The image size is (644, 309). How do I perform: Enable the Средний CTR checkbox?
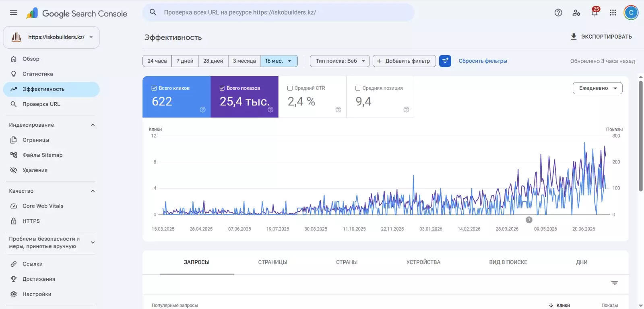[290, 88]
